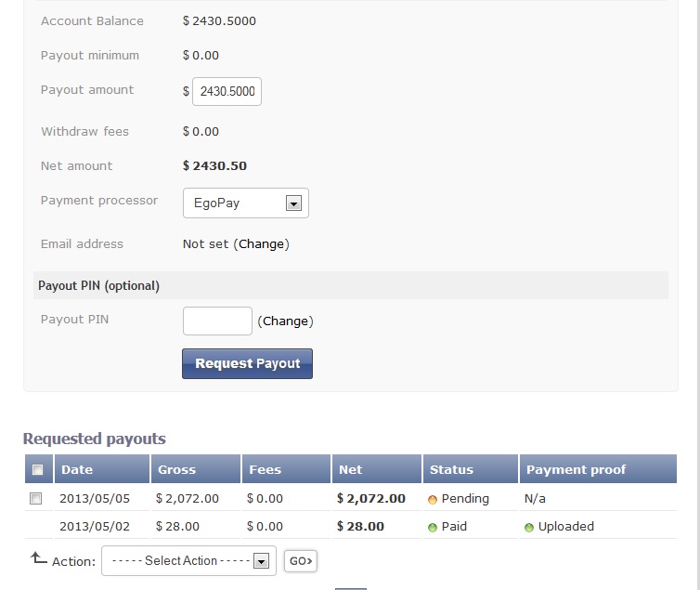
Task: Click the orange Pending status icon
Action: pos(432,499)
